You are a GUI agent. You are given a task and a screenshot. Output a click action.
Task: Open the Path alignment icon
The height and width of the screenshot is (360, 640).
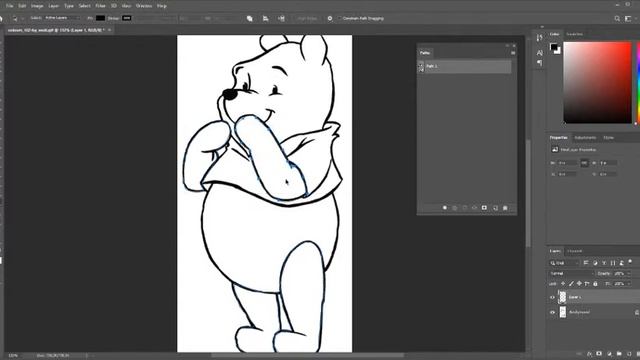(265, 18)
